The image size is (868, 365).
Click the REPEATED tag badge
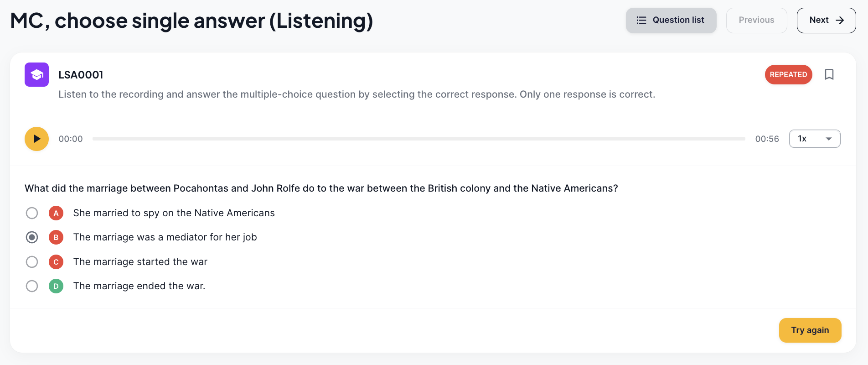click(x=788, y=74)
